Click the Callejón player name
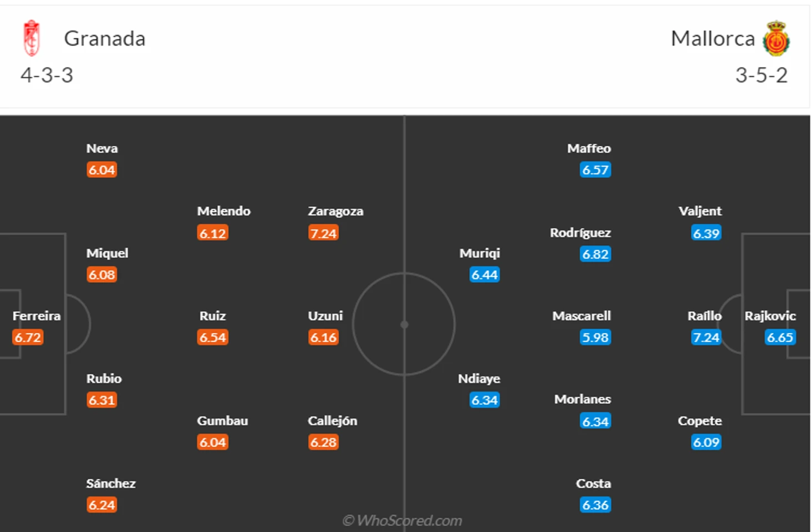 [332, 421]
